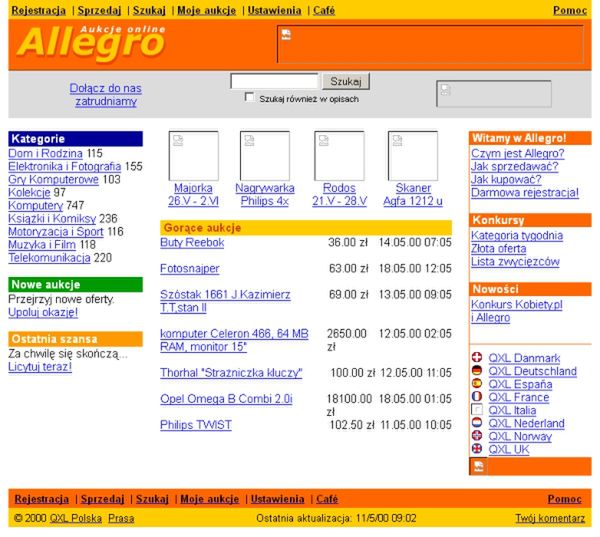This screenshot has width=600, height=537.
Task: Follow the 'Dołącz do nas zatrudniamy' link
Action: (106, 95)
